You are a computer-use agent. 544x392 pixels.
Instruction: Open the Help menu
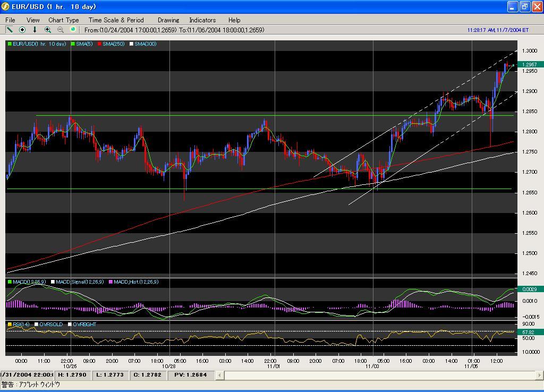[x=234, y=20]
